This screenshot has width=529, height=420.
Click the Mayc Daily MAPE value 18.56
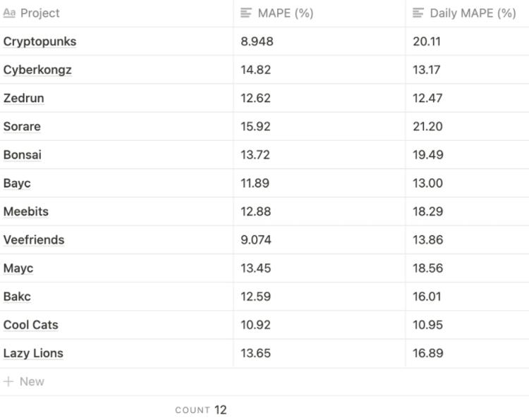tap(428, 268)
